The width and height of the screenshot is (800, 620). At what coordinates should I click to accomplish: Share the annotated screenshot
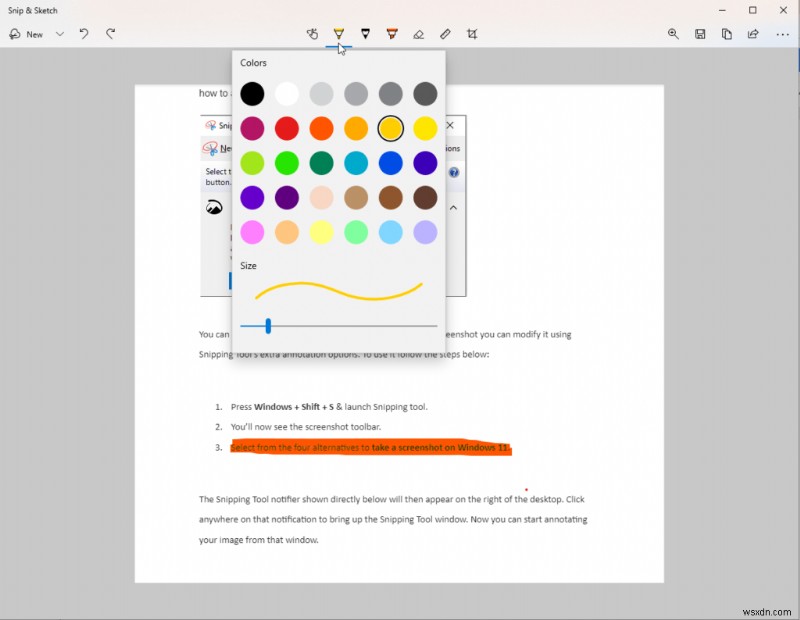click(x=752, y=34)
